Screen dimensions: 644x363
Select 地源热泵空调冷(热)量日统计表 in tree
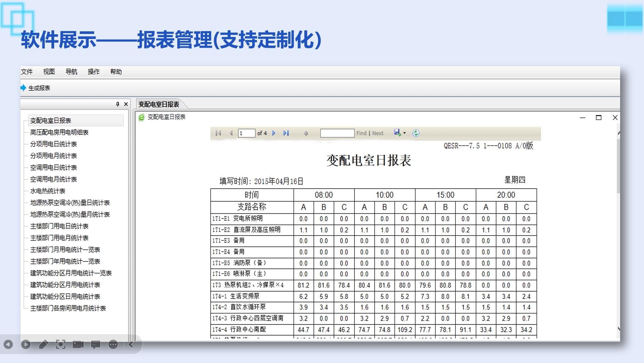click(70, 203)
